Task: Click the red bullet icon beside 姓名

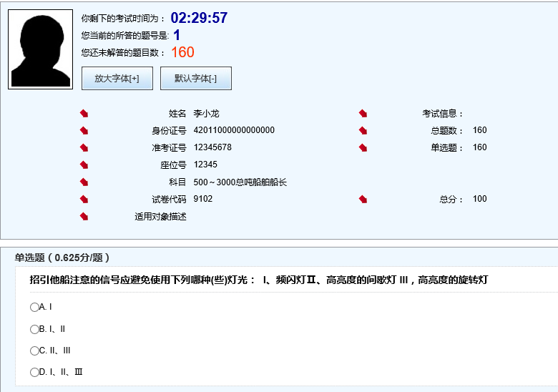Action: [x=84, y=114]
